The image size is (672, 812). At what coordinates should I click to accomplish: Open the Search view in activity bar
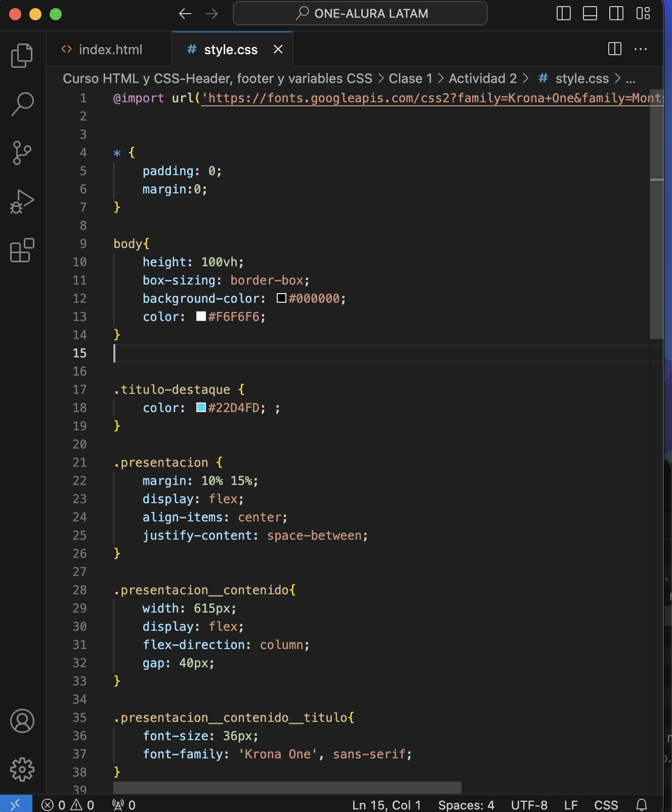point(22,104)
